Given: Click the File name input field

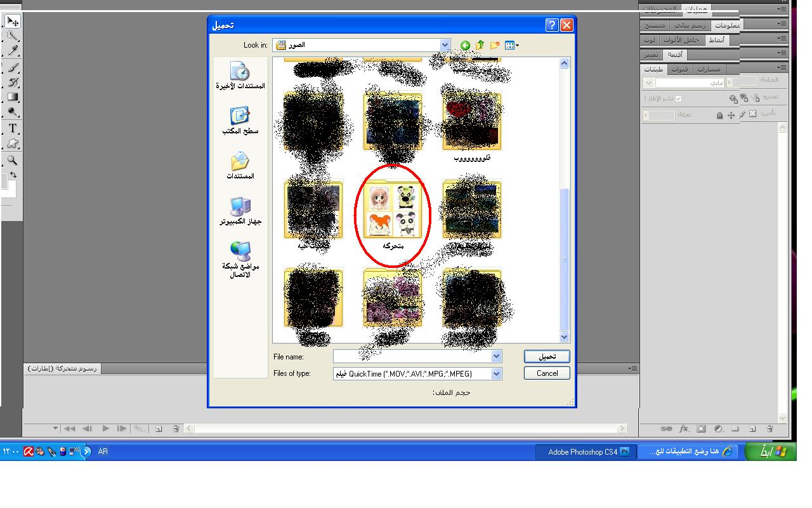Looking at the screenshot, I should [x=412, y=357].
